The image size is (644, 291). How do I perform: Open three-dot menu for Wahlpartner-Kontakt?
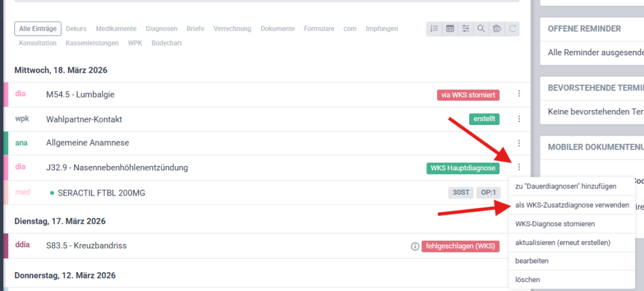pos(519,119)
